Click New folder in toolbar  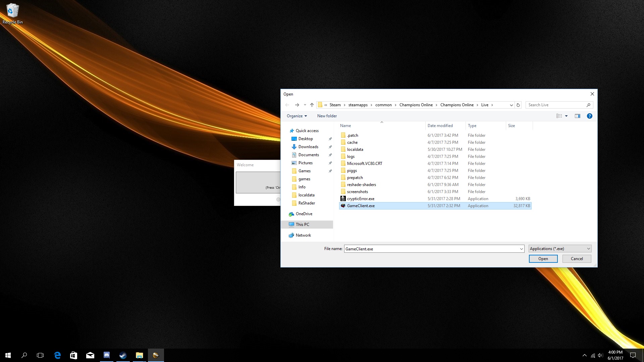(327, 116)
